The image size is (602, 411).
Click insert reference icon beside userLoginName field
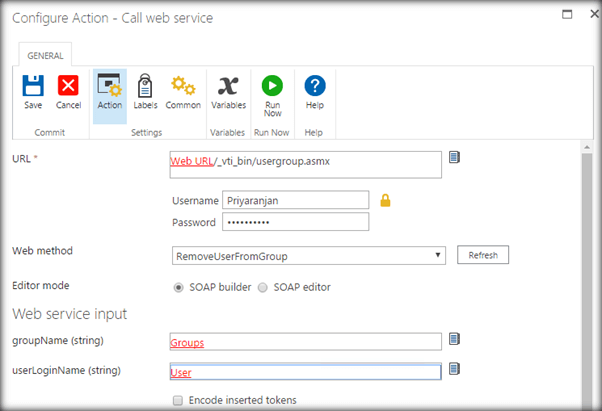[454, 369]
